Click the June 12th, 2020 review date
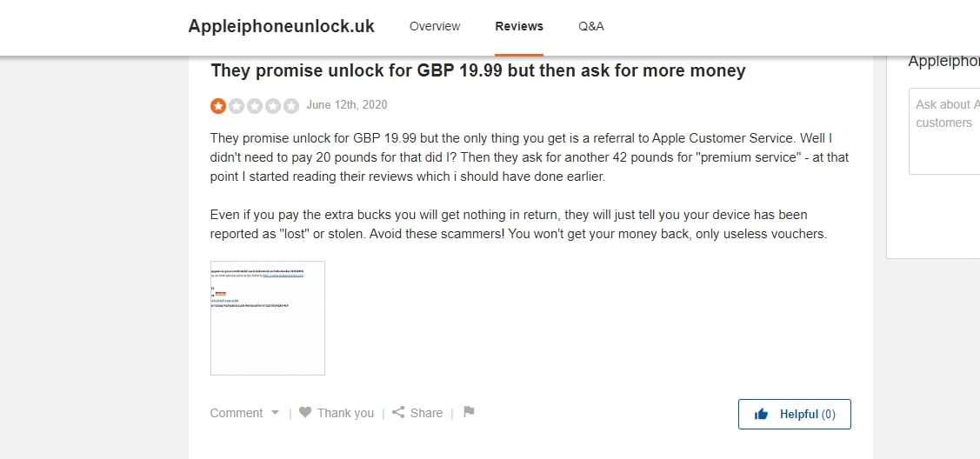This screenshot has height=459, width=980. pos(347,105)
